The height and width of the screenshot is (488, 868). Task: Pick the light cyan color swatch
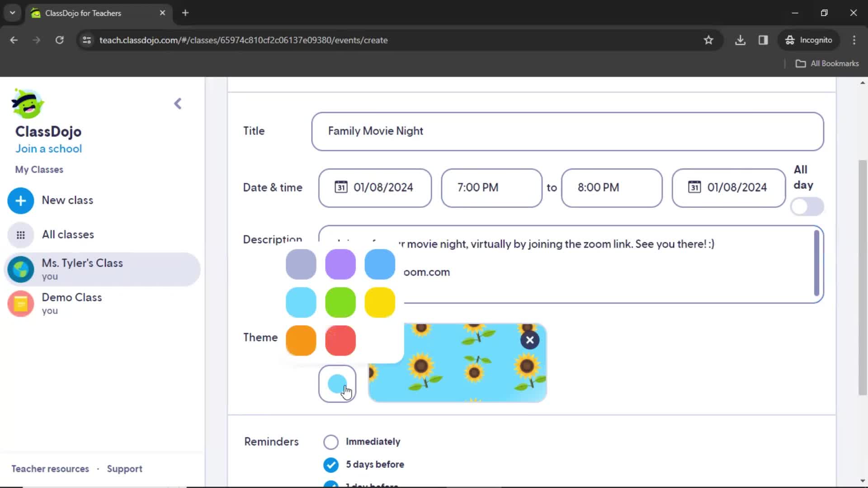coord(301,302)
